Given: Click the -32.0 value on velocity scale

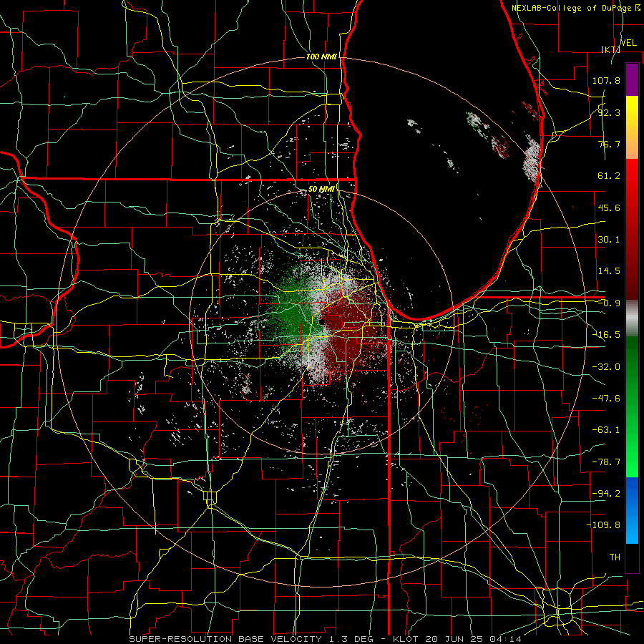Looking at the screenshot, I should [x=606, y=367].
